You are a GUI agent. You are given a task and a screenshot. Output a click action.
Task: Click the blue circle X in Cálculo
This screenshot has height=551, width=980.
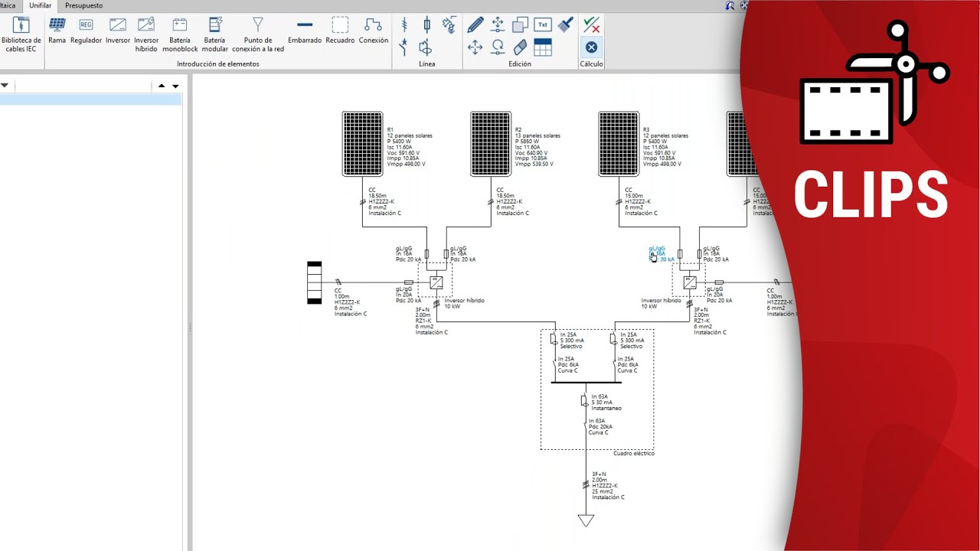591,47
